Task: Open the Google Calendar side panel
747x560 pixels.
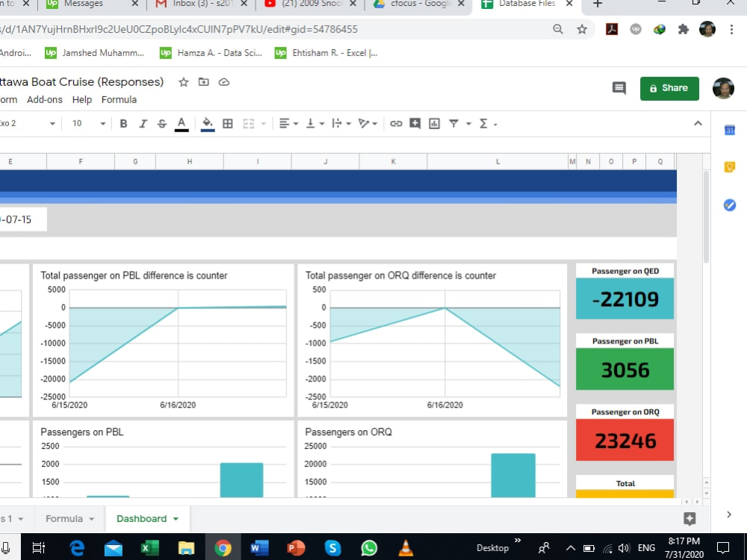Action: click(729, 129)
